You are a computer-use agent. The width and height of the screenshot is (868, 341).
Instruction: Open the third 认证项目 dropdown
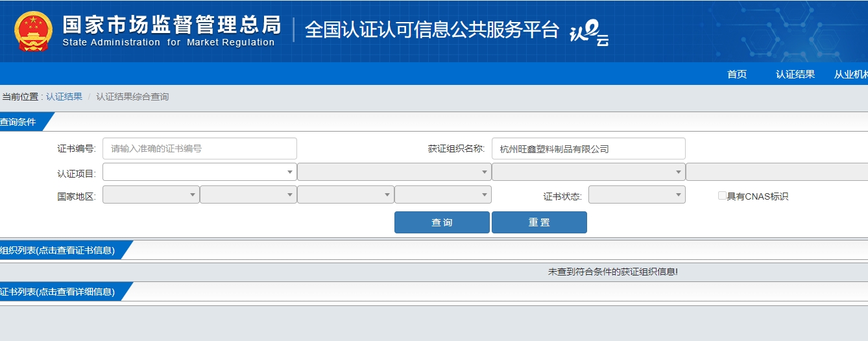pyautogui.click(x=588, y=172)
